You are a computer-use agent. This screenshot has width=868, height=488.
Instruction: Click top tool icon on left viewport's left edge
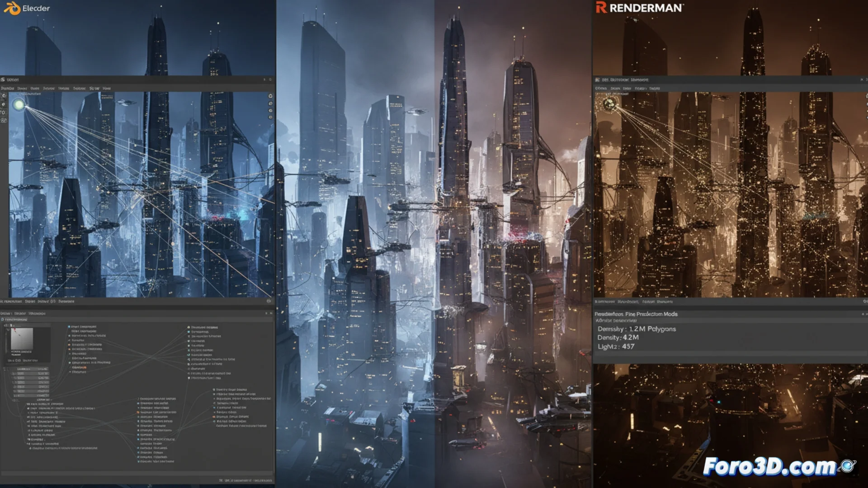click(4, 96)
